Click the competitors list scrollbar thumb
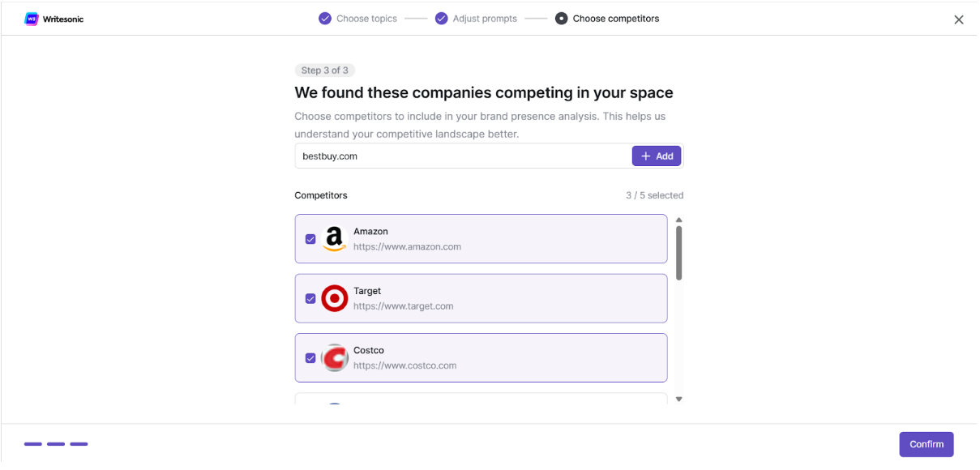 click(678, 253)
